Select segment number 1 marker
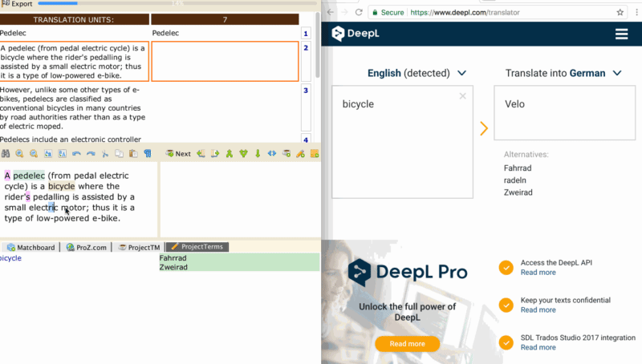The height and width of the screenshot is (364, 642). click(x=306, y=34)
